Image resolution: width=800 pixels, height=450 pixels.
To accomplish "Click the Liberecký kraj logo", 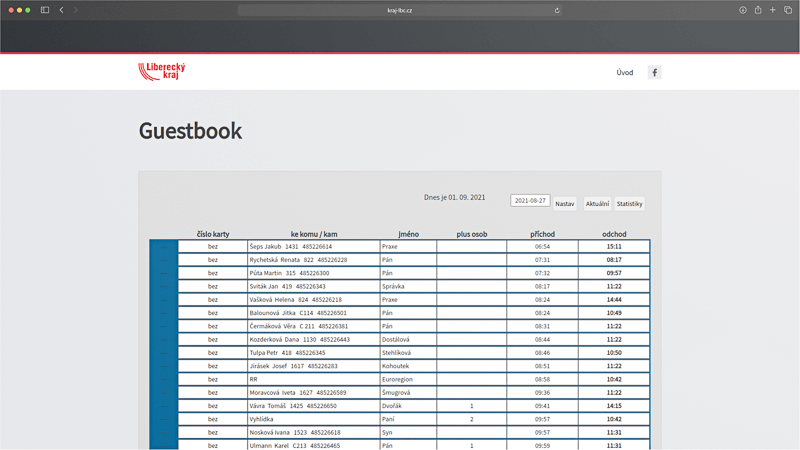I will click(x=162, y=72).
